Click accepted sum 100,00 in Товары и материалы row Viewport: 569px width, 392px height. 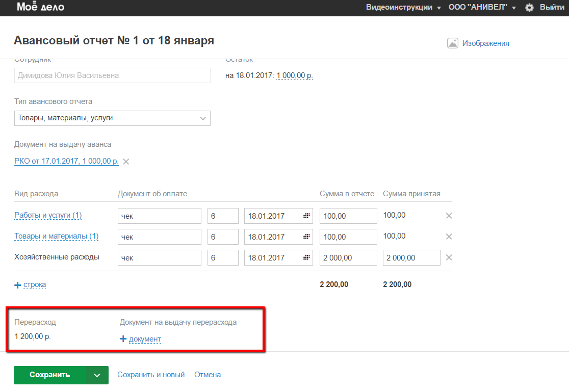click(x=394, y=237)
